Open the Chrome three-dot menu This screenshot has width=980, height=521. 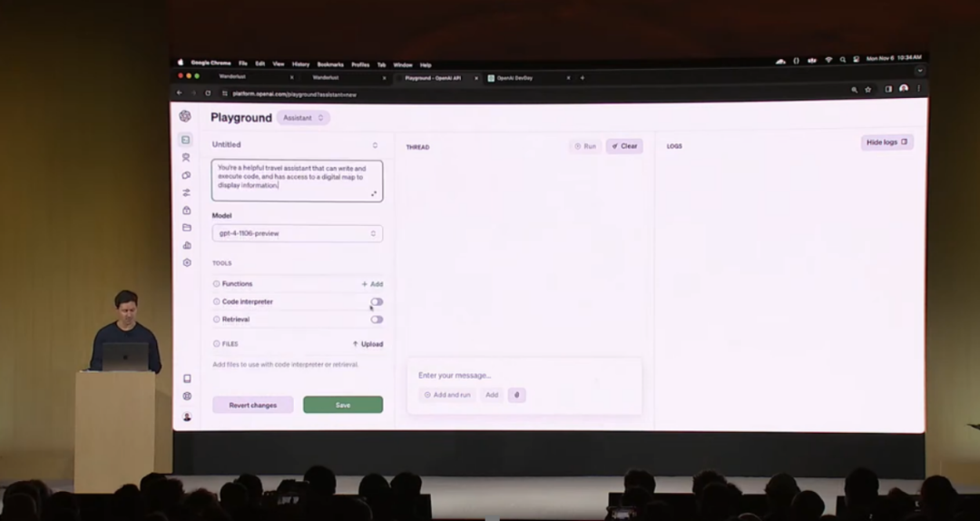(918, 89)
